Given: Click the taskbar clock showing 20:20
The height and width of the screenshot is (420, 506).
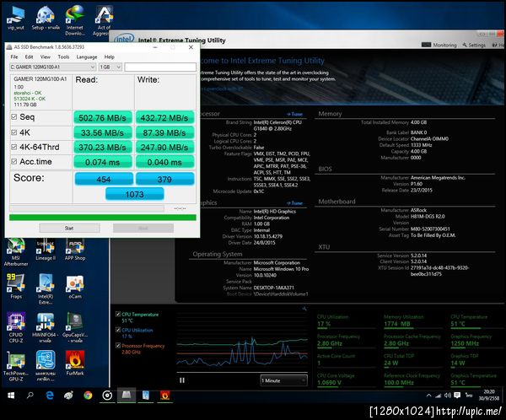Looking at the screenshot, I should click(489, 396).
